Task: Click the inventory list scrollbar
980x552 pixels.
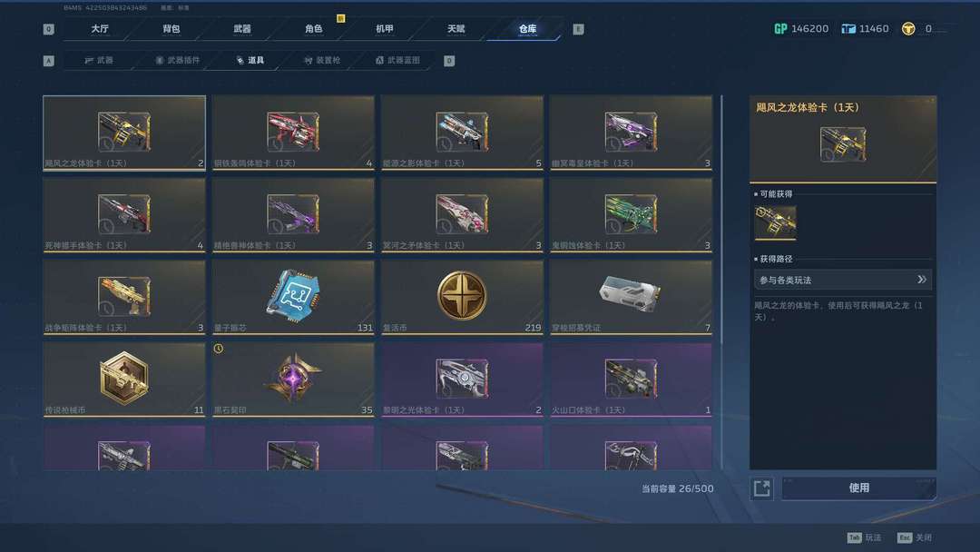Action: pos(721,281)
